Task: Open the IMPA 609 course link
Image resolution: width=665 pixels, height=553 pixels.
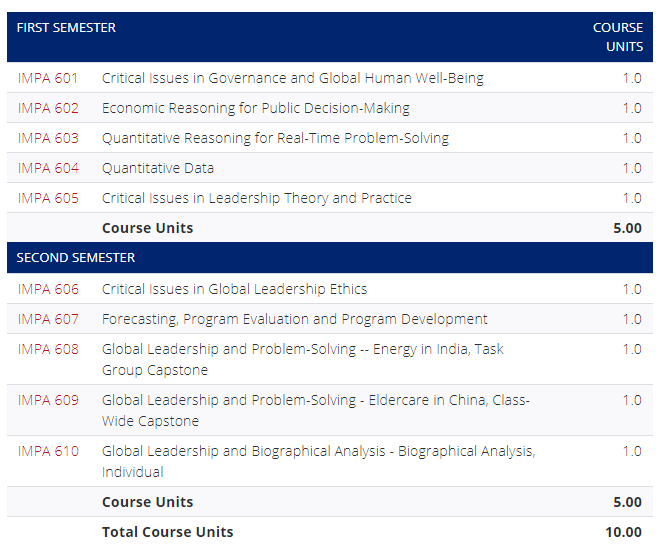Action: point(48,400)
